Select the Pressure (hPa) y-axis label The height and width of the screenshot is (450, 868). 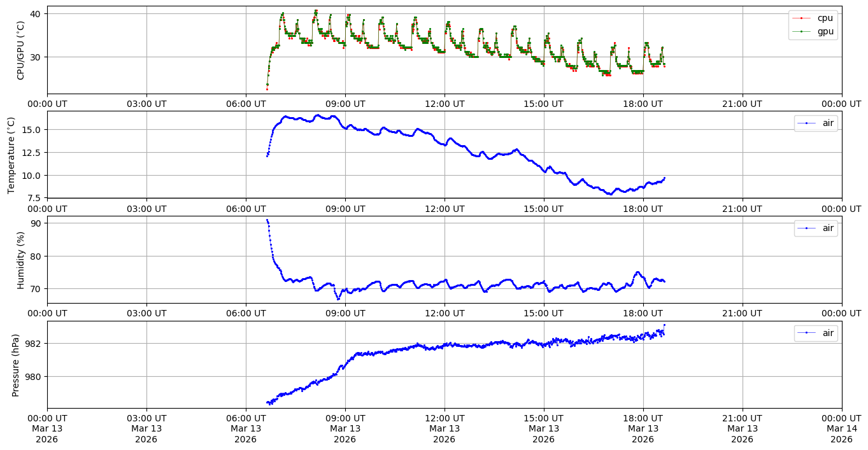[x=16, y=365]
